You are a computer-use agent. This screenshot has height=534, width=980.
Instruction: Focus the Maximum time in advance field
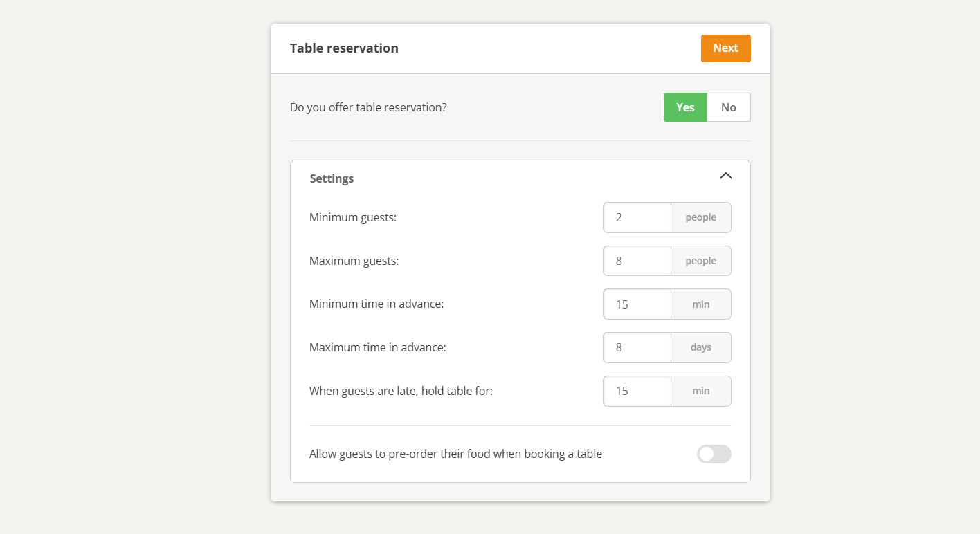[x=637, y=347]
